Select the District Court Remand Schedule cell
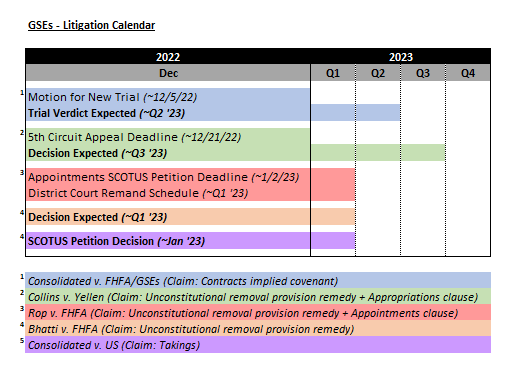Screen dimensions: 516x369 coord(168,193)
